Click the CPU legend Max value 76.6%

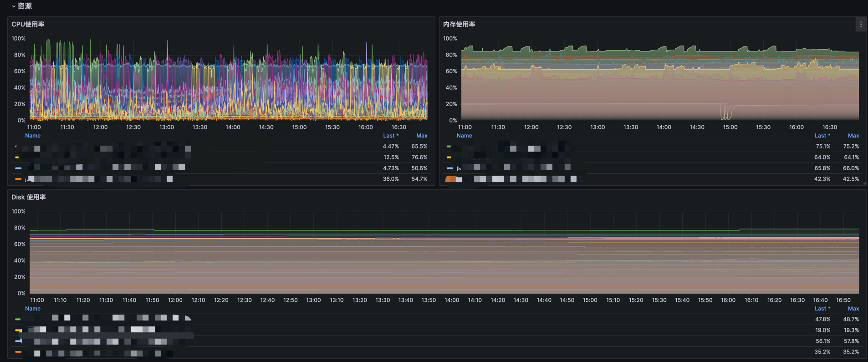tap(419, 158)
